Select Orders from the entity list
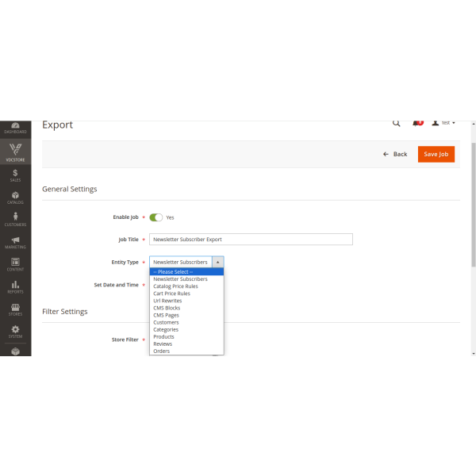Image resolution: width=476 pixels, height=476 pixels. pyautogui.click(x=161, y=351)
